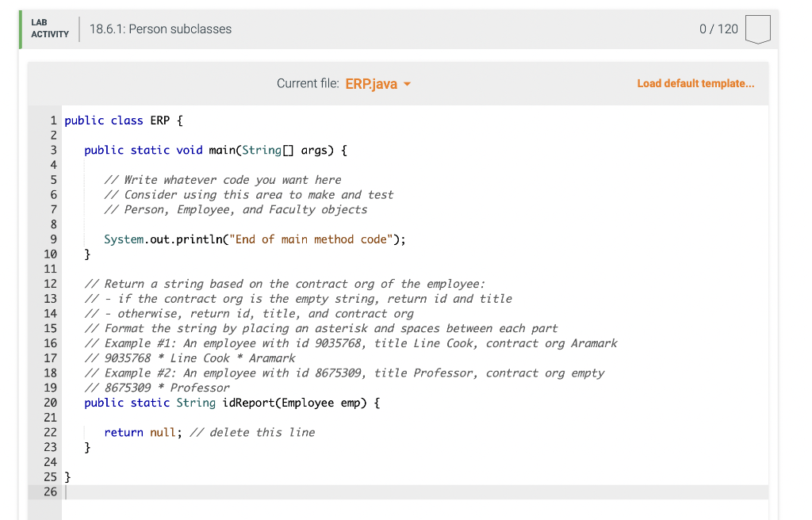Click line number 20 in the gutter
This screenshot has height=520, width=812.
[50, 403]
